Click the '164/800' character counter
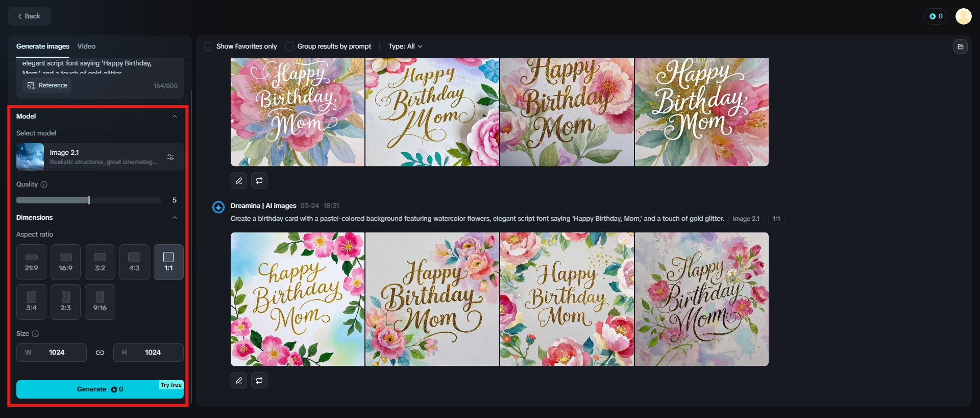 click(x=165, y=86)
